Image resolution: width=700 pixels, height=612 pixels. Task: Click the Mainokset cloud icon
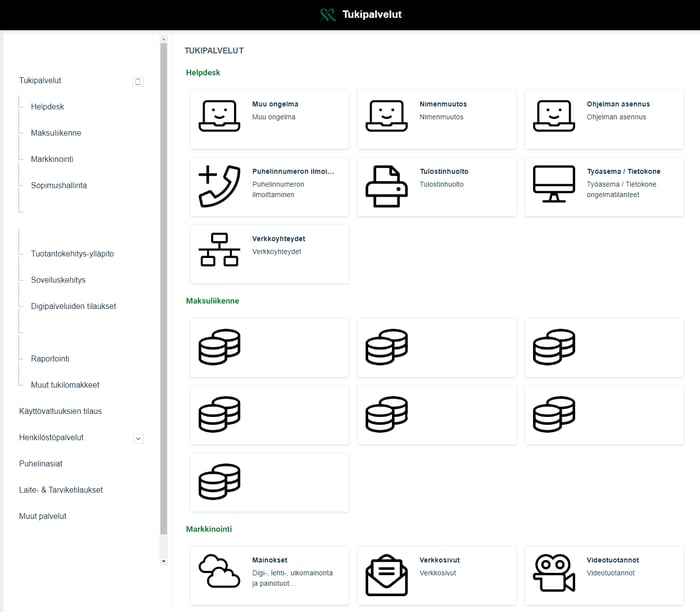[x=219, y=571]
